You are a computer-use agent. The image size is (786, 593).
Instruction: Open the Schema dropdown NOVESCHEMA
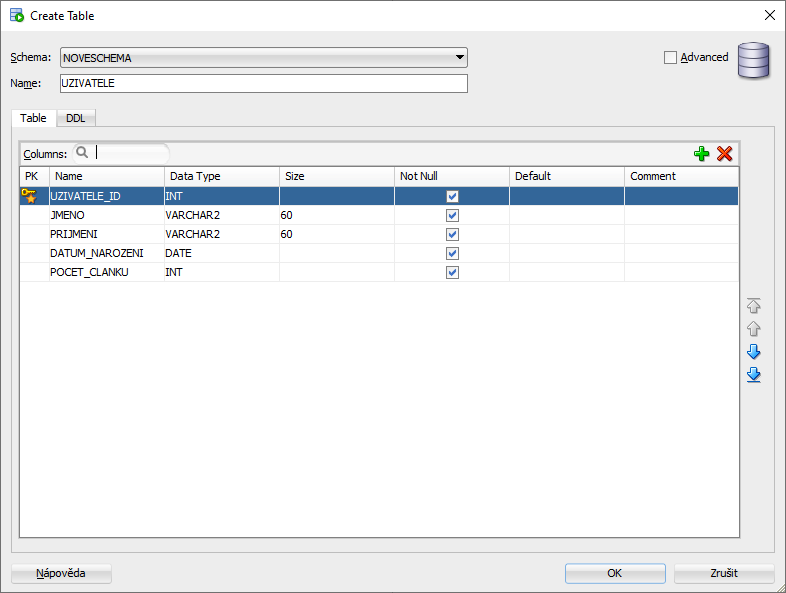tap(264, 58)
